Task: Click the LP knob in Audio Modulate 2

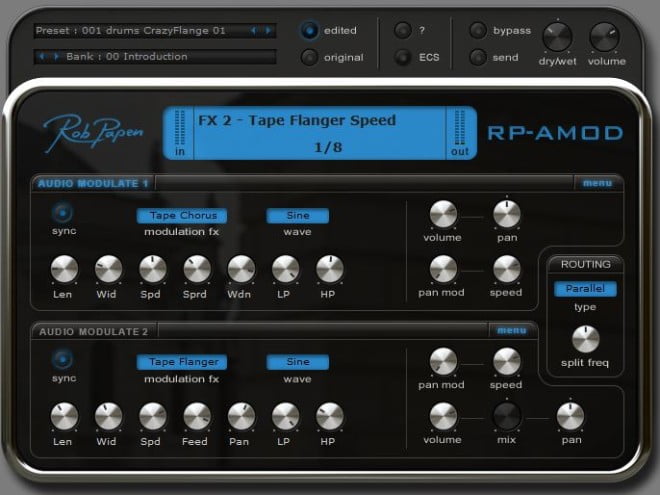Action: click(286, 416)
